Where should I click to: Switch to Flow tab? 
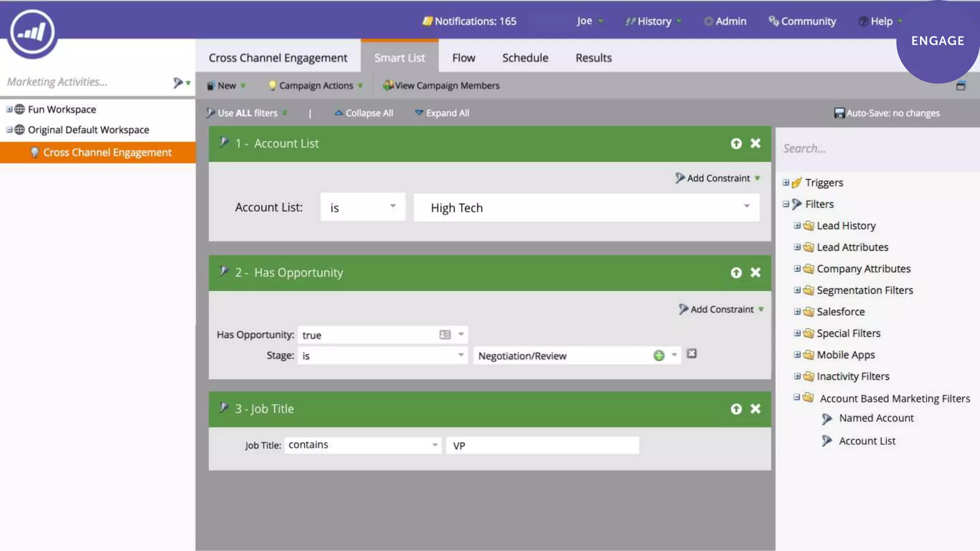[x=464, y=58]
